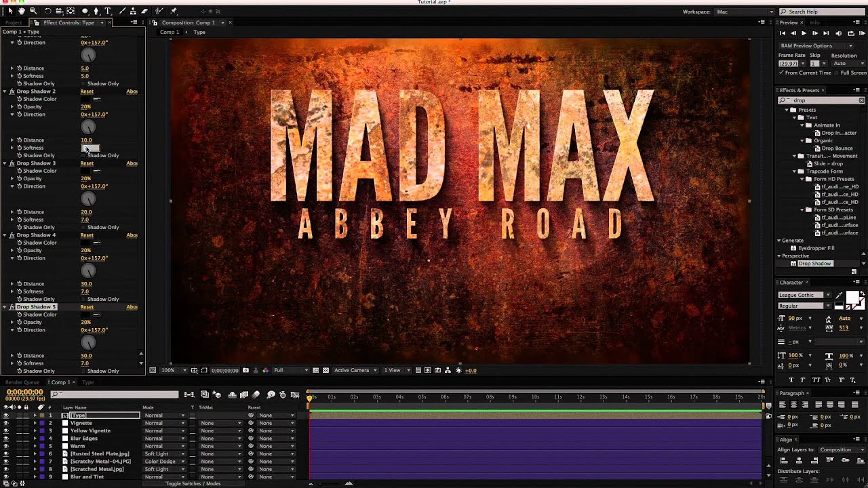The height and width of the screenshot is (488, 868).
Task: Check the Full Screen option
Action: coord(835,73)
